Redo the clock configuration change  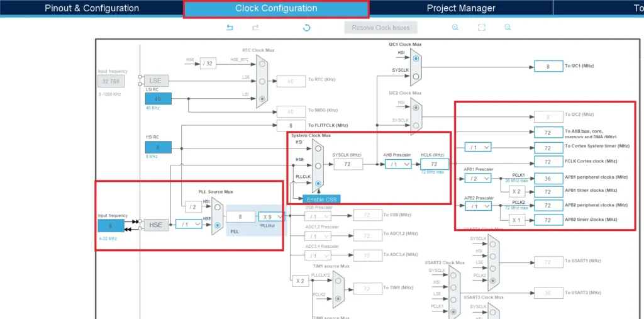coord(255,28)
